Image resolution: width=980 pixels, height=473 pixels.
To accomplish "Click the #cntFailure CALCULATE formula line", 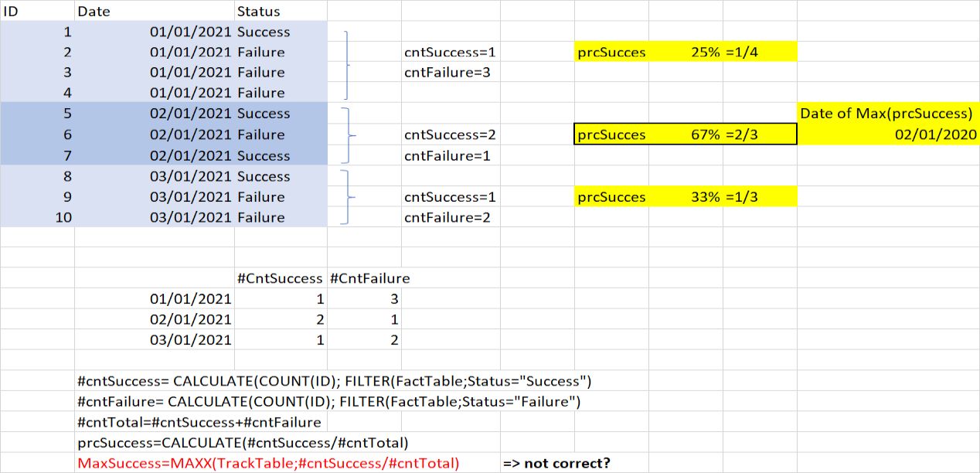I will tap(329, 401).
